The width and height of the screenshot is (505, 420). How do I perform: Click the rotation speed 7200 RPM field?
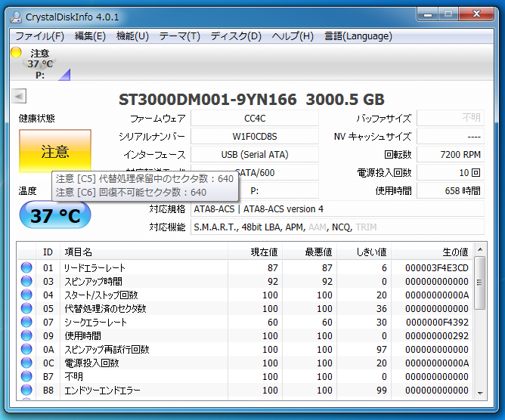pyautogui.click(x=451, y=155)
